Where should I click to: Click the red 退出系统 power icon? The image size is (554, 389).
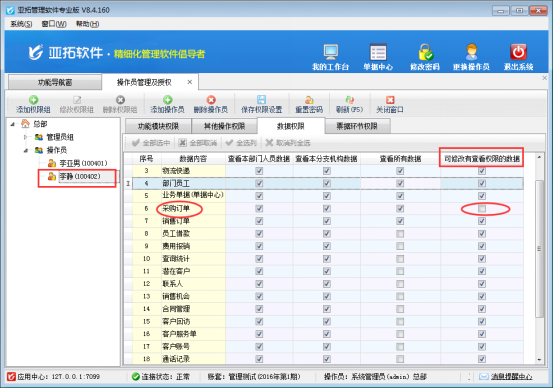518,53
